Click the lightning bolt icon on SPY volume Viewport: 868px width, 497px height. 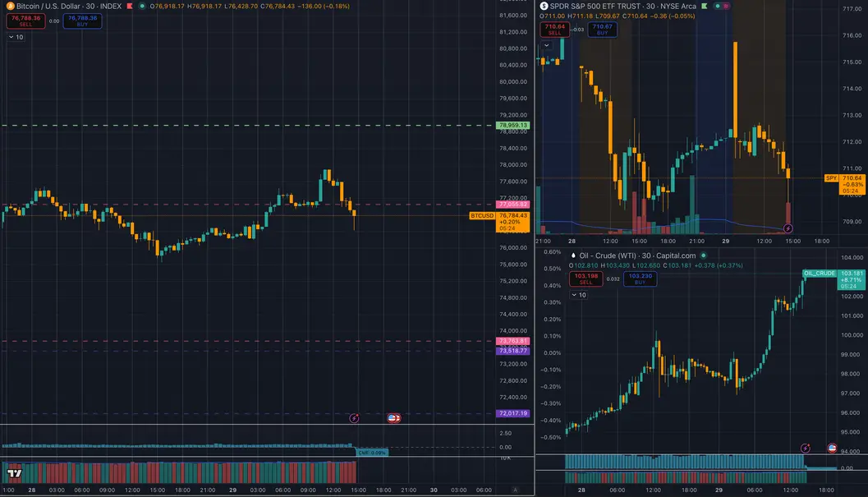pos(788,228)
